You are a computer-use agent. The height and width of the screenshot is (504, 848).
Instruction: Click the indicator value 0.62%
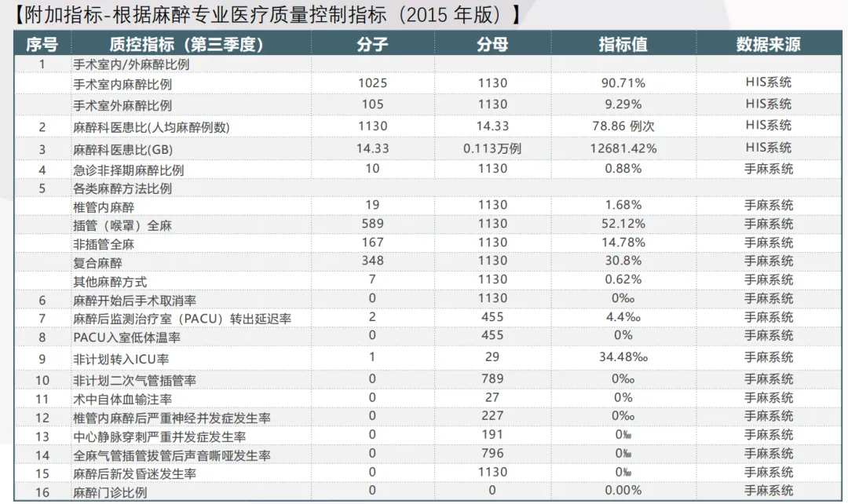pos(623,279)
